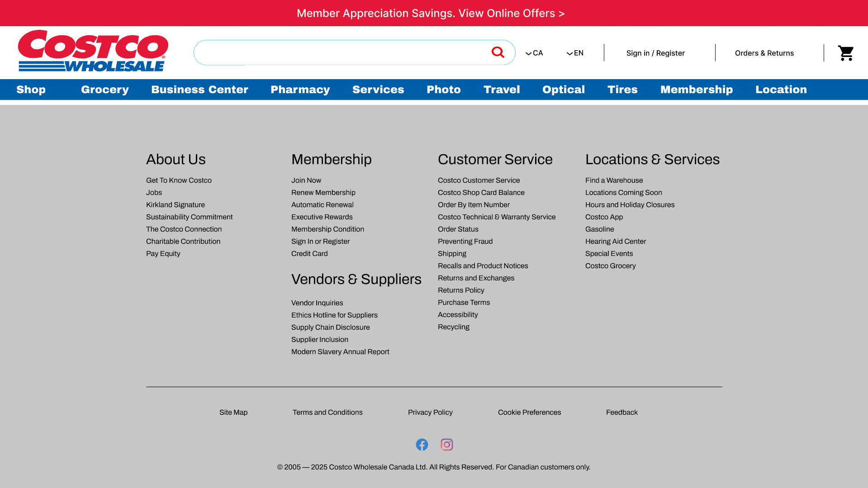The height and width of the screenshot is (488, 868).
Task: Open Membership Condition link
Action: click(x=327, y=229)
